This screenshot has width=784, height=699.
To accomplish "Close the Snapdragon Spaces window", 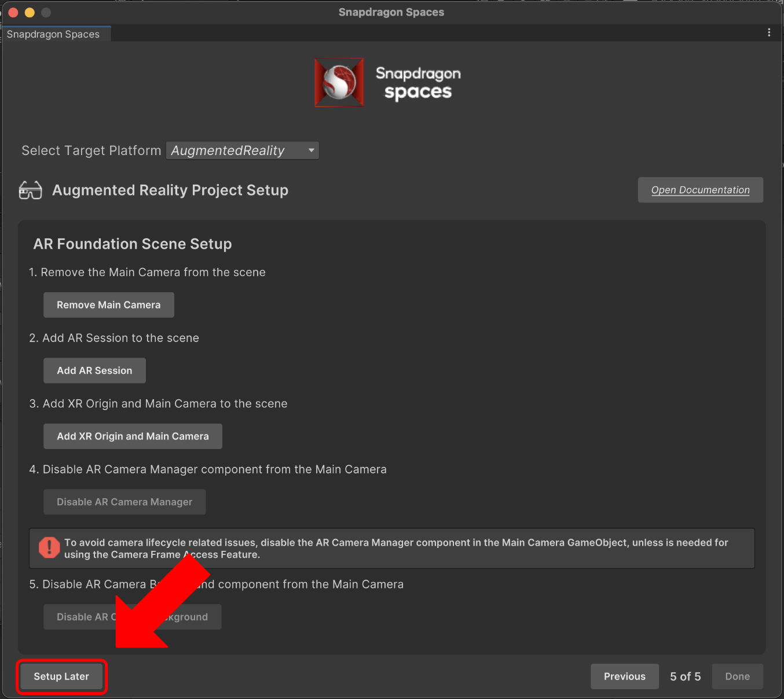I will pyautogui.click(x=13, y=12).
